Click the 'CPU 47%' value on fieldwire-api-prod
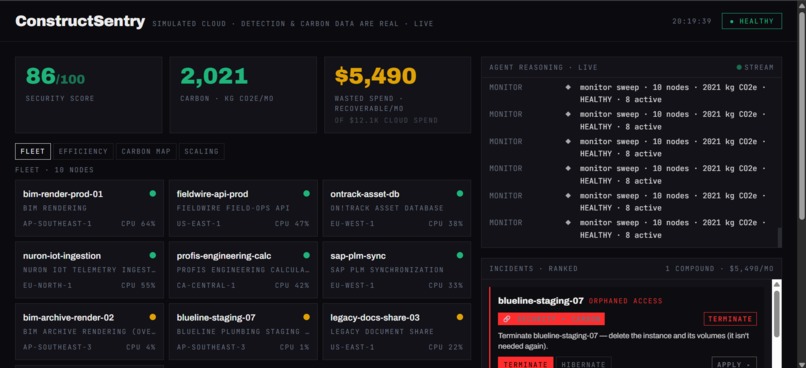 click(292, 224)
